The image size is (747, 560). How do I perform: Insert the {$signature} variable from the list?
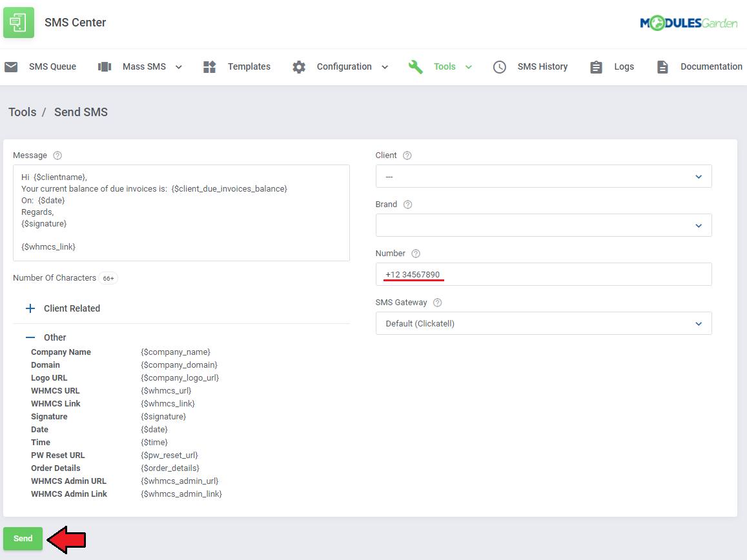(x=163, y=417)
